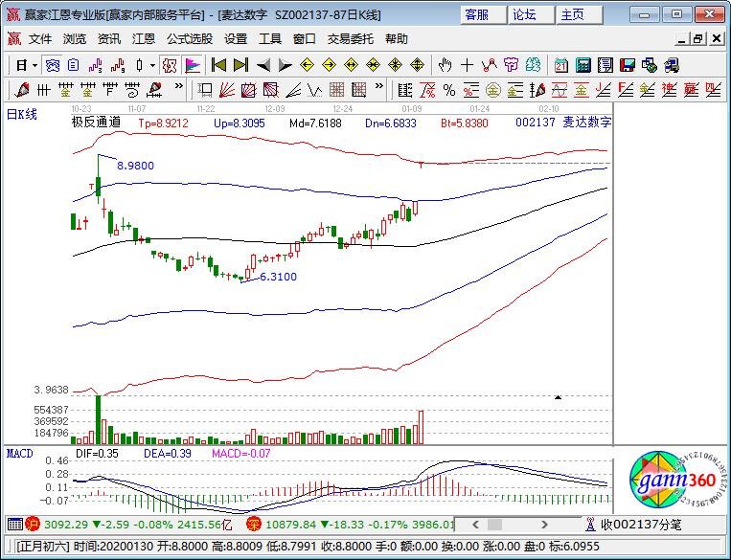
Task: Select the vertical time lines tool
Action: [43, 89]
